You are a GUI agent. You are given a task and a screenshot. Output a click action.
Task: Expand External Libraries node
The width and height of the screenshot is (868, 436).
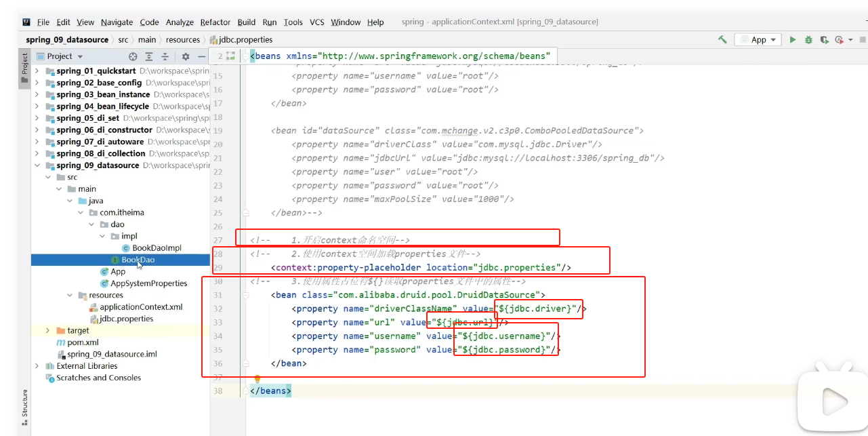point(37,365)
